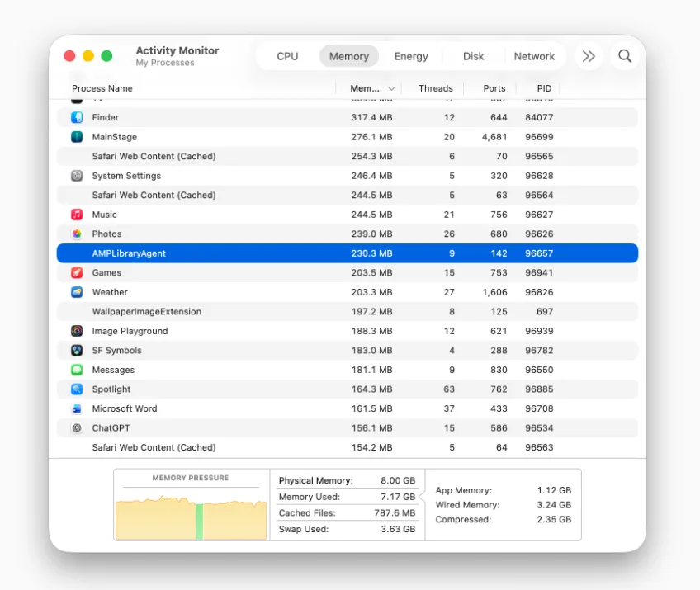Click the Finder memory value 317.4 MB
Viewport: 700px width, 590px height.
click(x=371, y=117)
